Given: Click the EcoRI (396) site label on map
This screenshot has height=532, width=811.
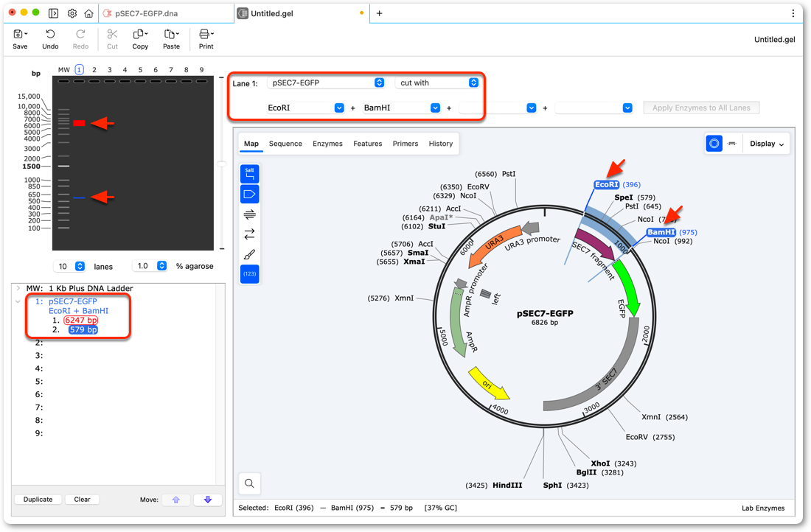Looking at the screenshot, I should tap(617, 184).
